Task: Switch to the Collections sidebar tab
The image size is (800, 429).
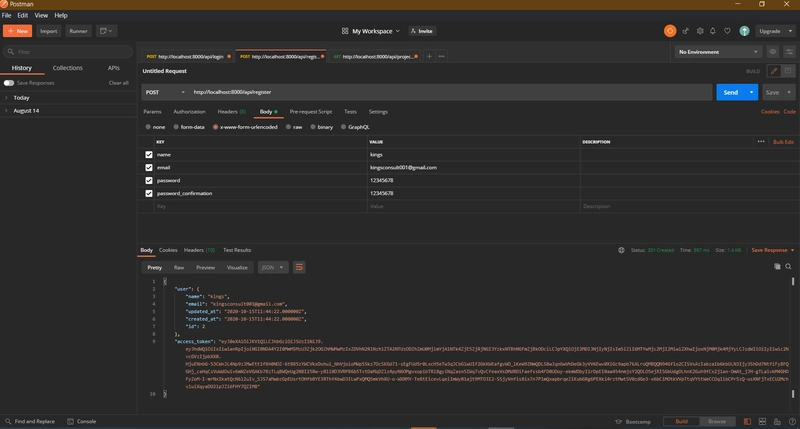Action: coord(67,68)
